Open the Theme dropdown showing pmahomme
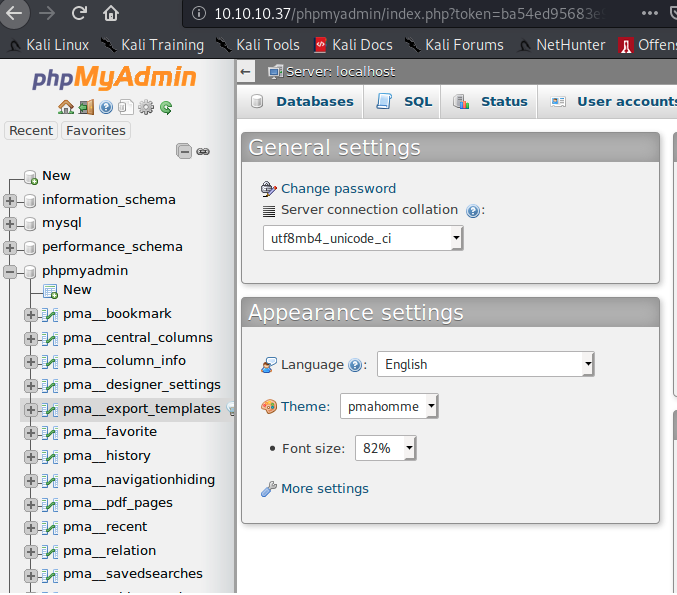This screenshot has width=677, height=595. click(x=389, y=406)
